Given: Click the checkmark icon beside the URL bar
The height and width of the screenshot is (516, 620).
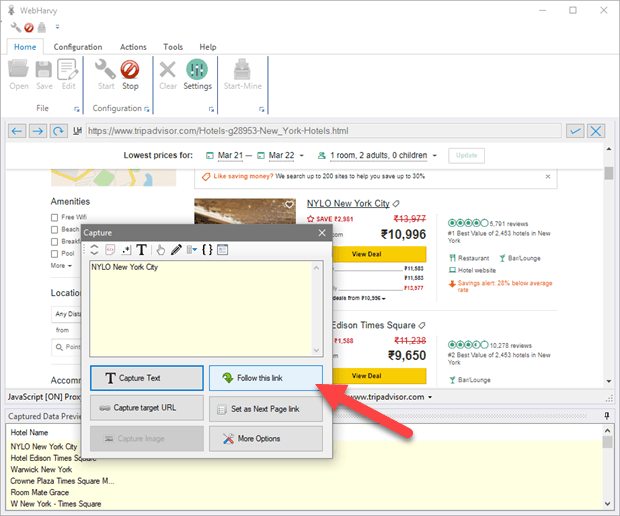Looking at the screenshot, I should (575, 131).
